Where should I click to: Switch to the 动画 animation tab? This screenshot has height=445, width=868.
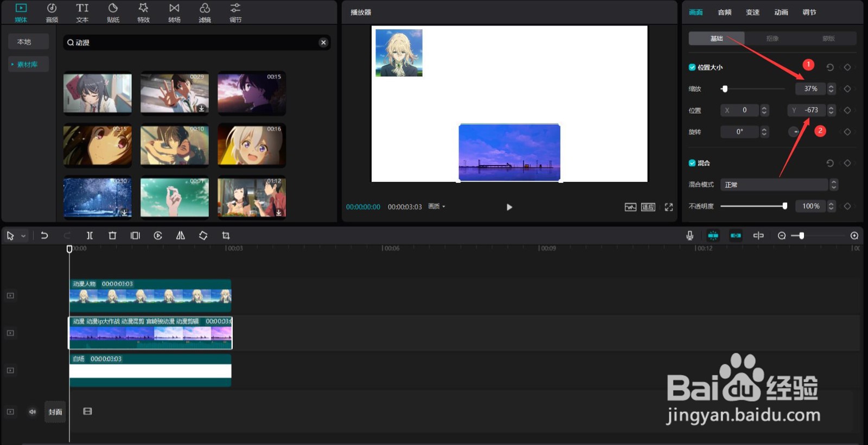click(781, 12)
